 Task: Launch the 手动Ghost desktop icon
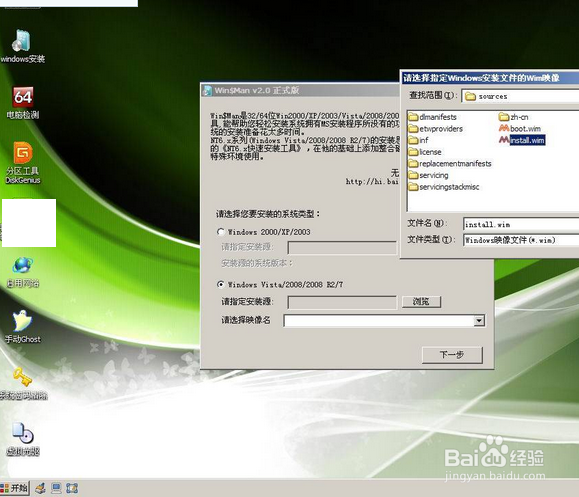tap(23, 326)
